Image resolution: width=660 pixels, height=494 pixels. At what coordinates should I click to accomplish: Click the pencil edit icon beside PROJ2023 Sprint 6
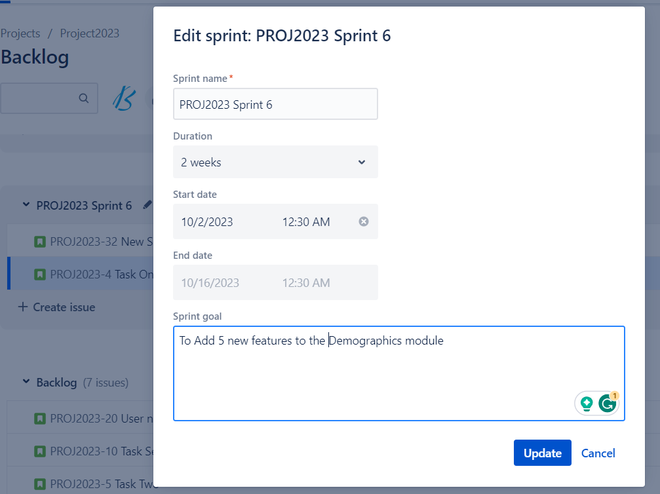(x=147, y=205)
